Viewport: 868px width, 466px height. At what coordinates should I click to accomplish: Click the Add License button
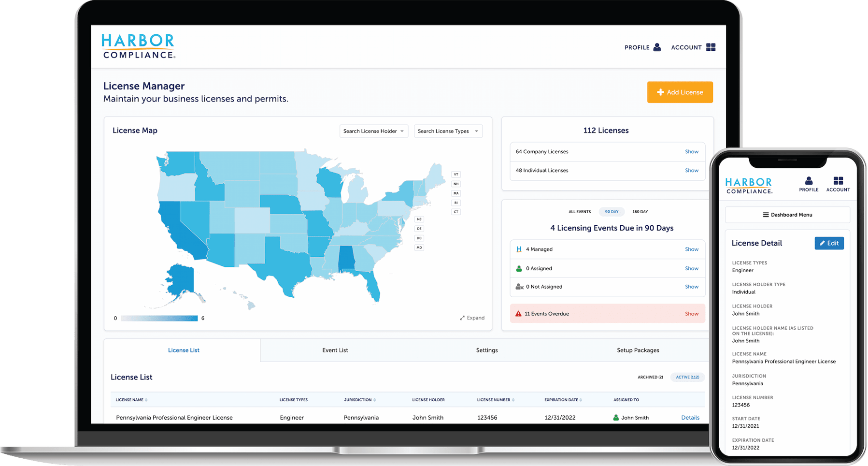tap(680, 92)
